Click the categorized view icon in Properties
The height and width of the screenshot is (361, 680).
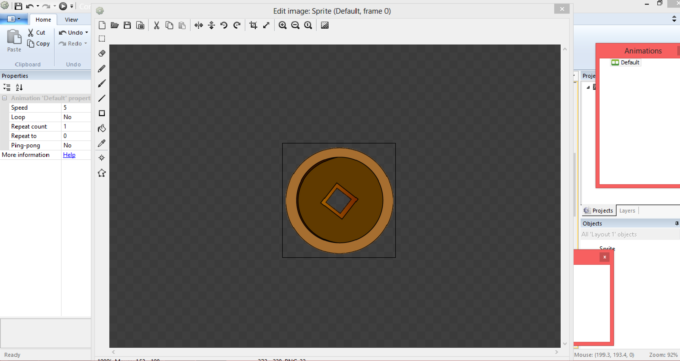coord(7,87)
